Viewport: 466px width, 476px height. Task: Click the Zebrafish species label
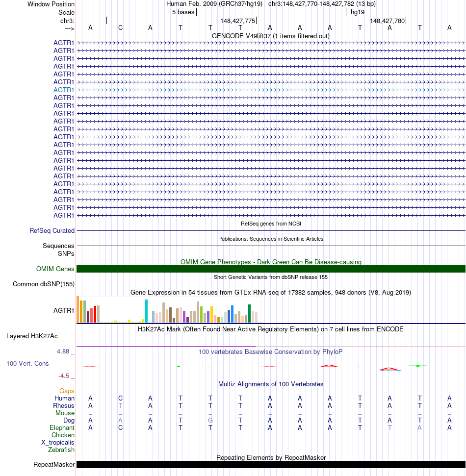coord(61,450)
